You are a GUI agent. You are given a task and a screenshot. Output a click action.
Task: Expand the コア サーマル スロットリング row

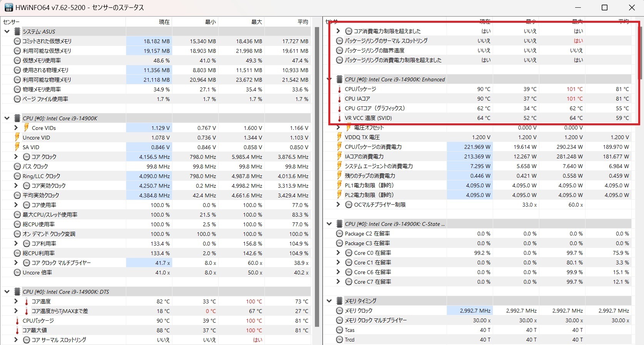tap(16, 340)
